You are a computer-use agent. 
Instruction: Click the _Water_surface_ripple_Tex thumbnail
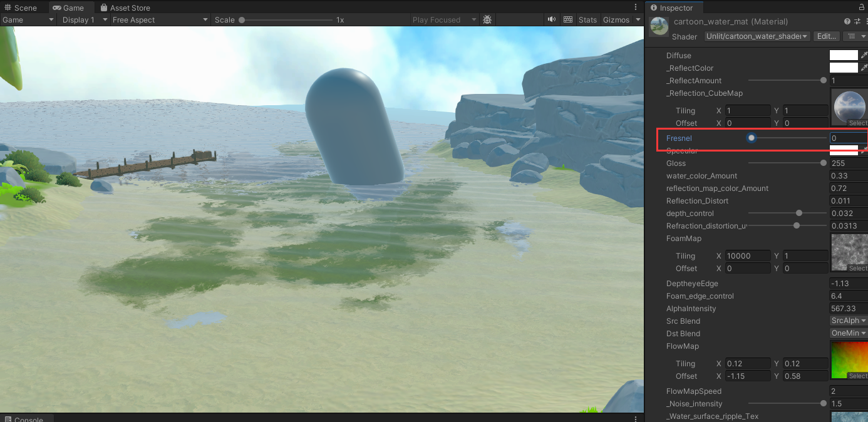pyautogui.click(x=849, y=416)
